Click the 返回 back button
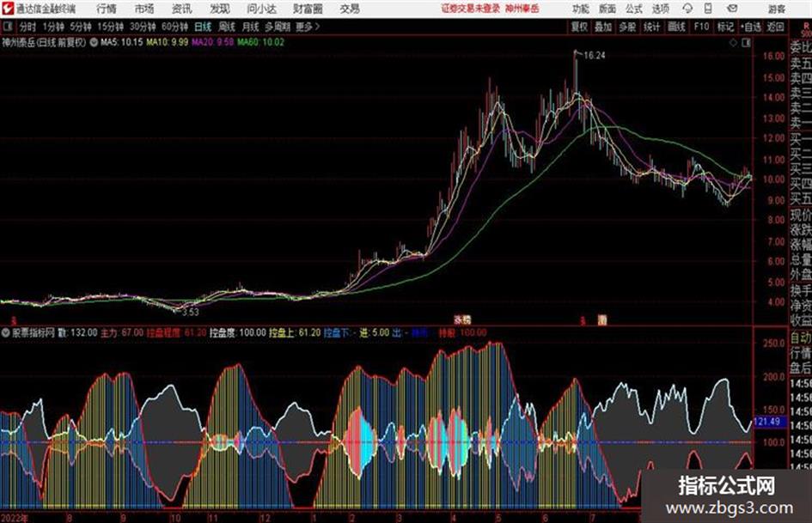Viewport: 812px width, 523px height. click(775, 27)
